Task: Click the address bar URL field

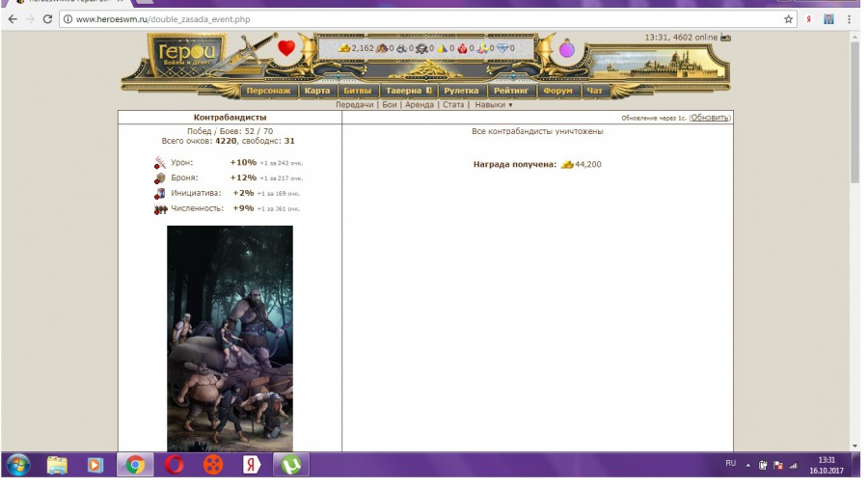Action: tap(426, 19)
